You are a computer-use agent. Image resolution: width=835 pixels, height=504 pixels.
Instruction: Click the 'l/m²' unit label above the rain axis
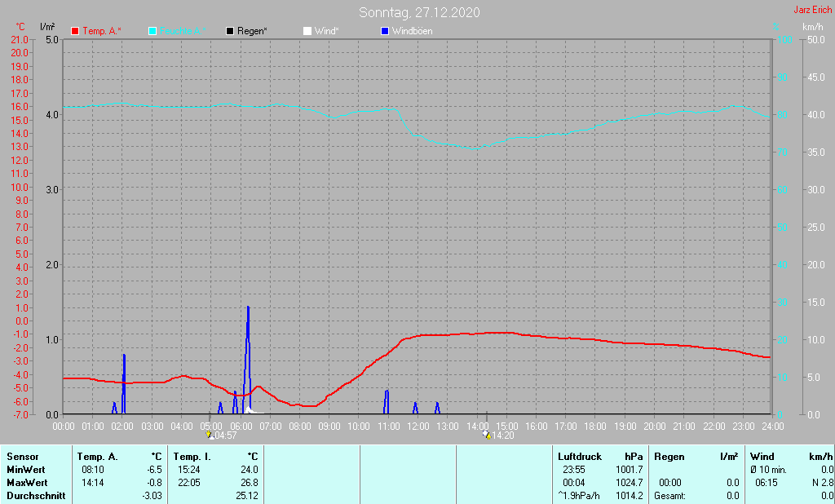click(47, 27)
